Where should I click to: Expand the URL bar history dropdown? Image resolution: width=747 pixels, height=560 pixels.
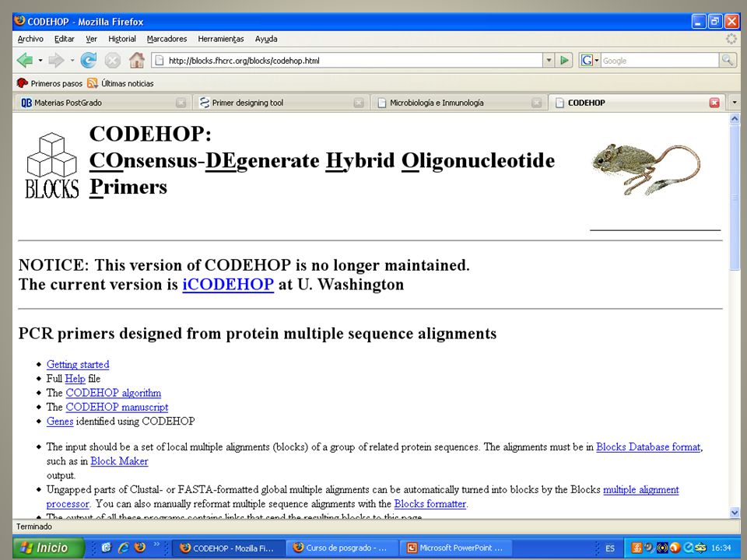pos(549,60)
